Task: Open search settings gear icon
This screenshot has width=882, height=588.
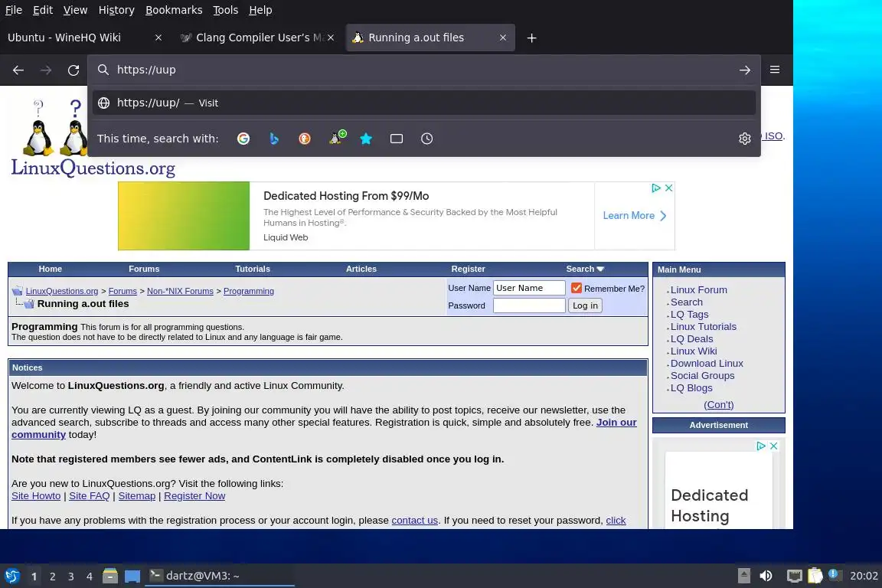Action: coord(744,139)
